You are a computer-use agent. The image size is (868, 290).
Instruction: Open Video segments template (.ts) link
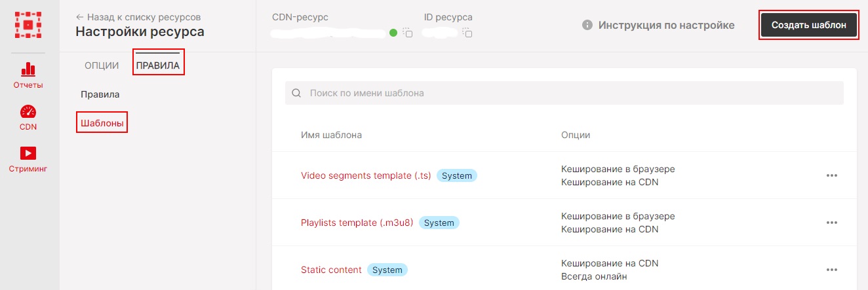(x=366, y=175)
